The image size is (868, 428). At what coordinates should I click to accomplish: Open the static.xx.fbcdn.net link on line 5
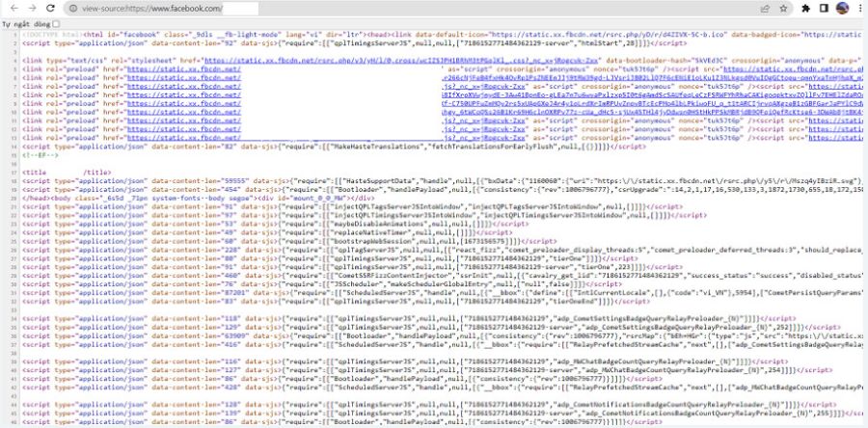coord(184,69)
